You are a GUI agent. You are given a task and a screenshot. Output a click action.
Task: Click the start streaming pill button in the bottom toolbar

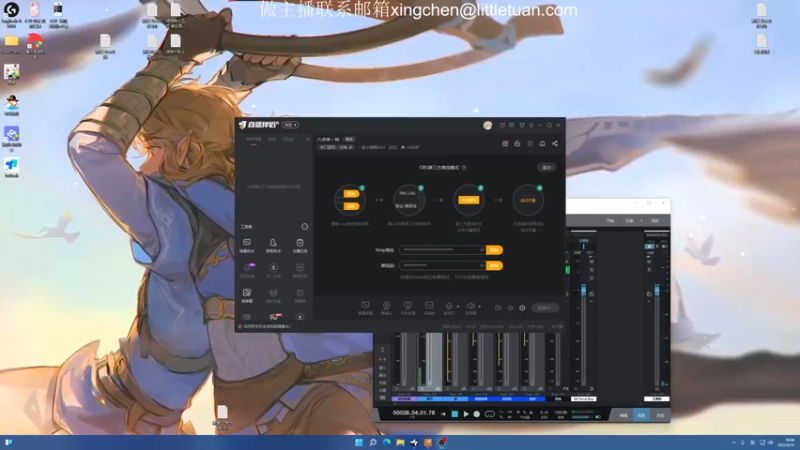click(545, 308)
